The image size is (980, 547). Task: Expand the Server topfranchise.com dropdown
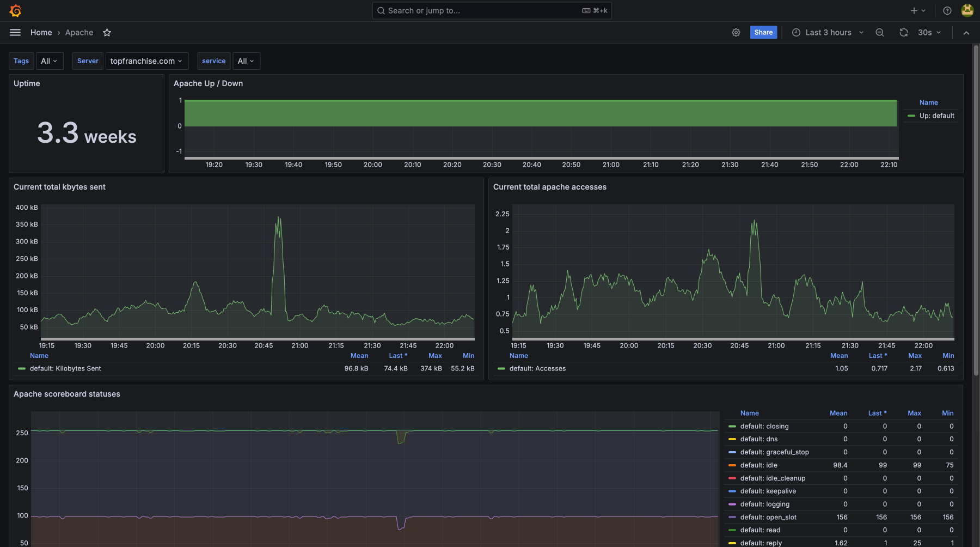point(146,61)
